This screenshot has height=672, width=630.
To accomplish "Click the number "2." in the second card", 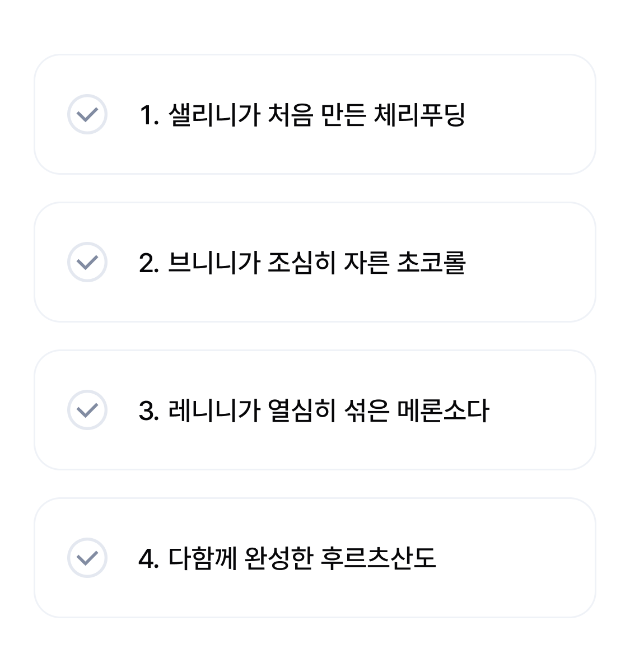I will pyautogui.click(x=150, y=263).
